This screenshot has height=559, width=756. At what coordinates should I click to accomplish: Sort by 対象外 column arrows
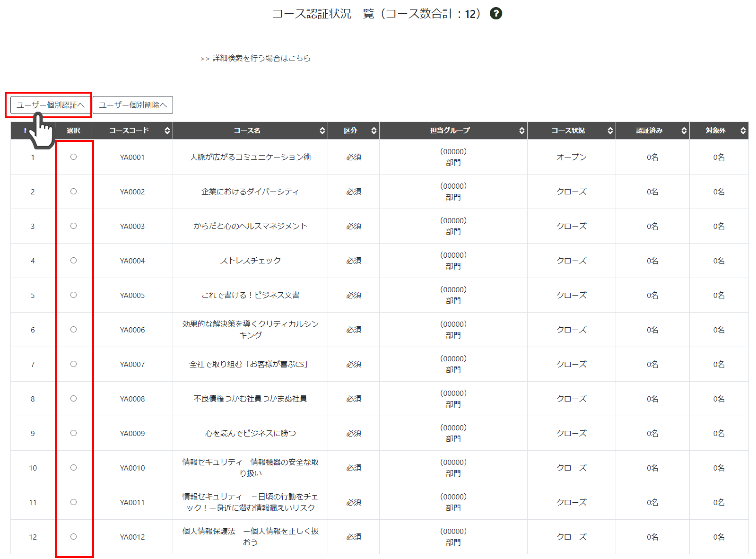pyautogui.click(x=743, y=131)
